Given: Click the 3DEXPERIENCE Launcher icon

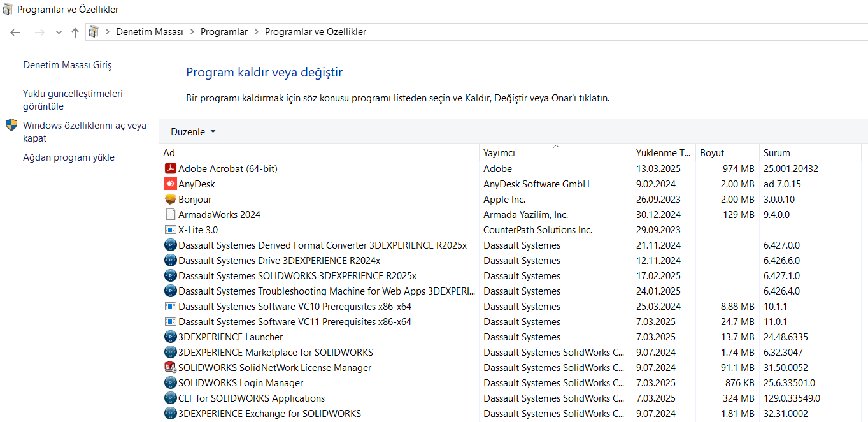Looking at the screenshot, I should [x=170, y=337].
